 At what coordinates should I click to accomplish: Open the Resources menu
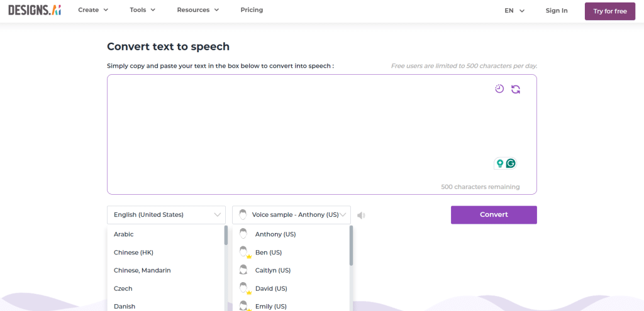point(198,10)
